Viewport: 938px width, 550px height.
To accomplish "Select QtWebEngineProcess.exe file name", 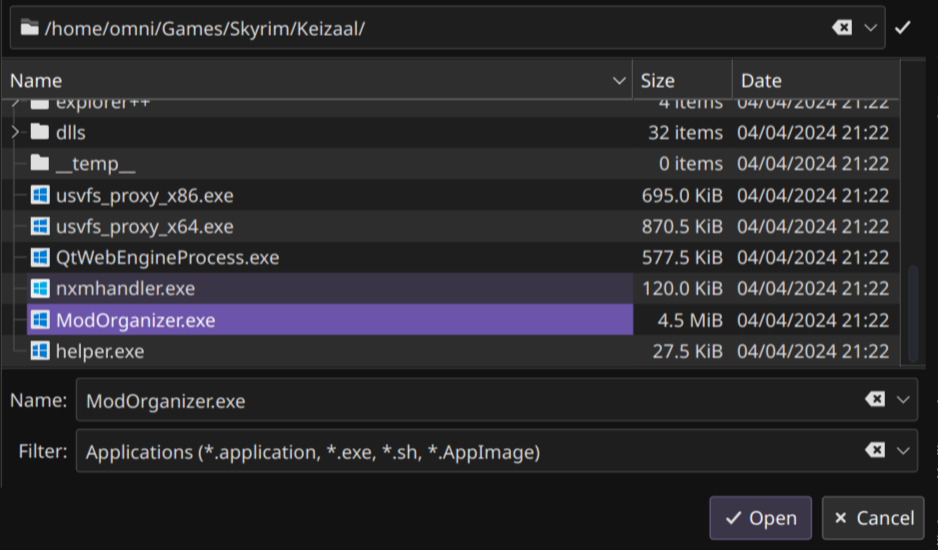I will (x=168, y=258).
